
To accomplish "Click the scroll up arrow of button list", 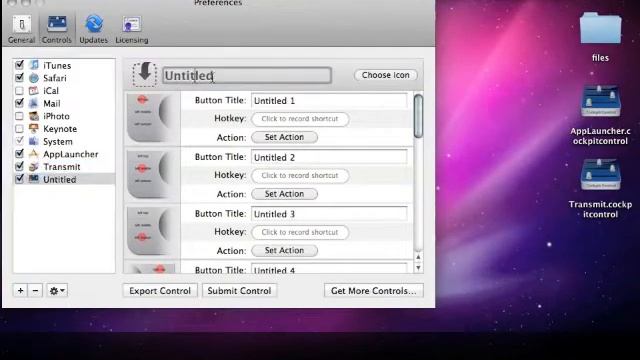I will pyautogui.click(x=418, y=257).
